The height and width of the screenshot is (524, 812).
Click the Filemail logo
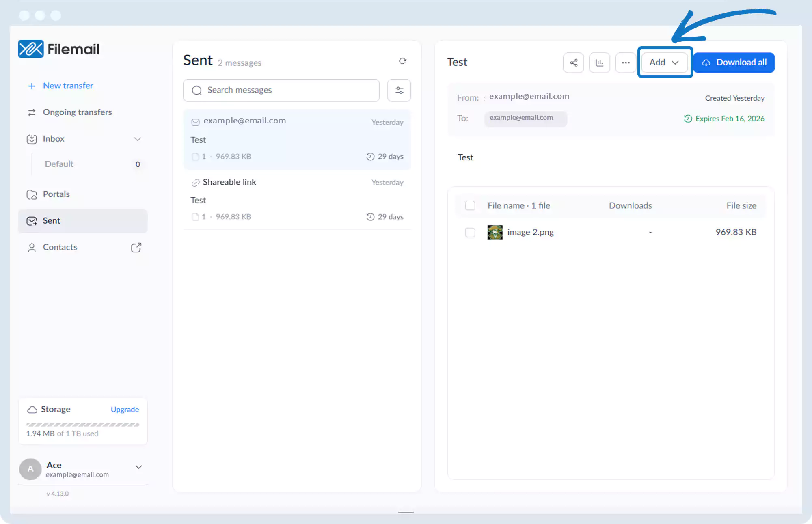[x=59, y=49]
